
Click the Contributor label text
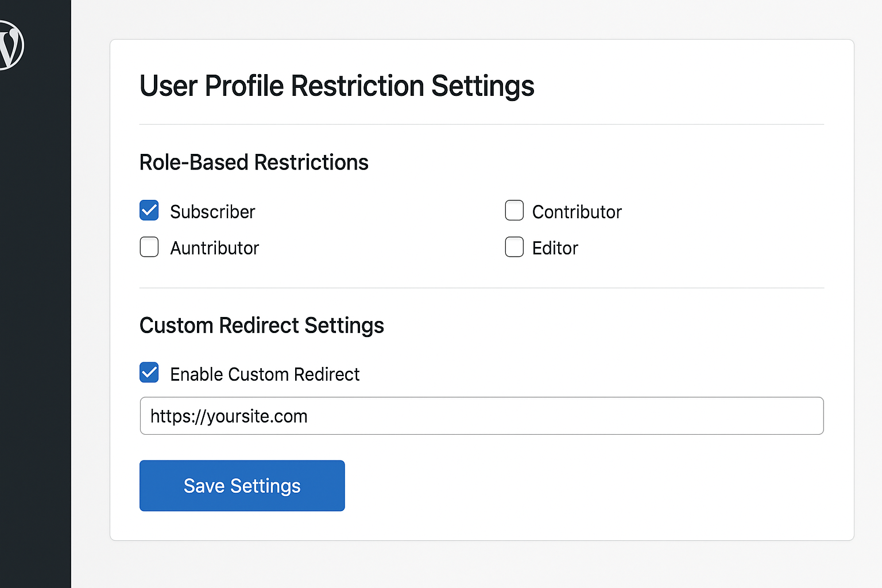tap(577, 212)
